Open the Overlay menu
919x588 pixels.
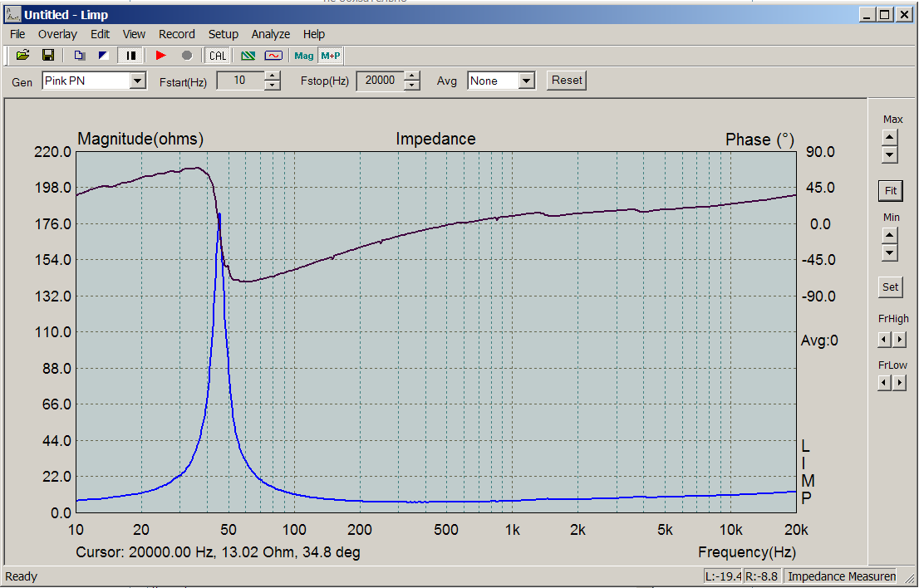pos(57,34)
